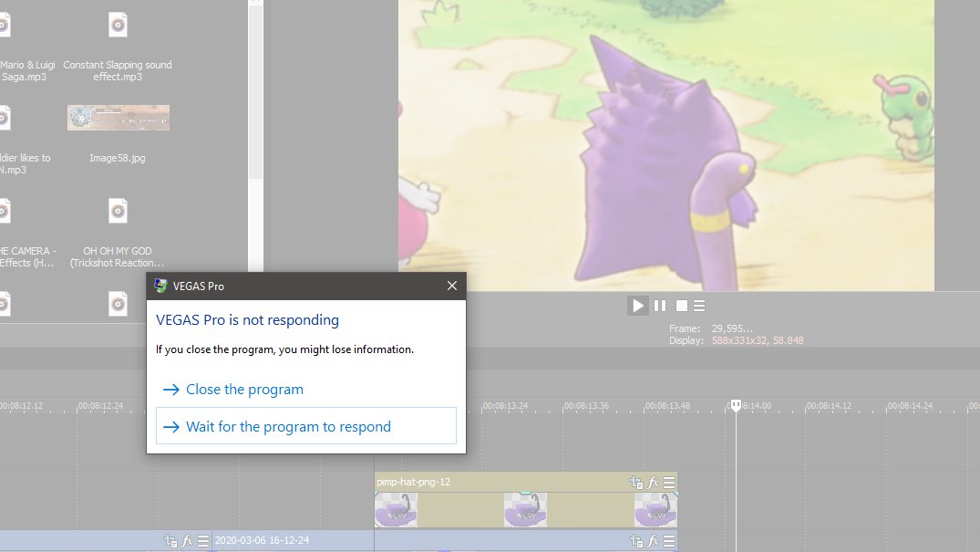Select the 2020-03-06 16-12-24 clip label
Screen dimensions: 980x552
pos(262,540)
